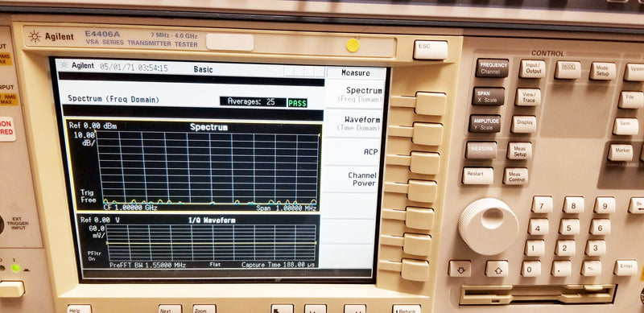Tap the number 3 keypad key

coord(596,248)
